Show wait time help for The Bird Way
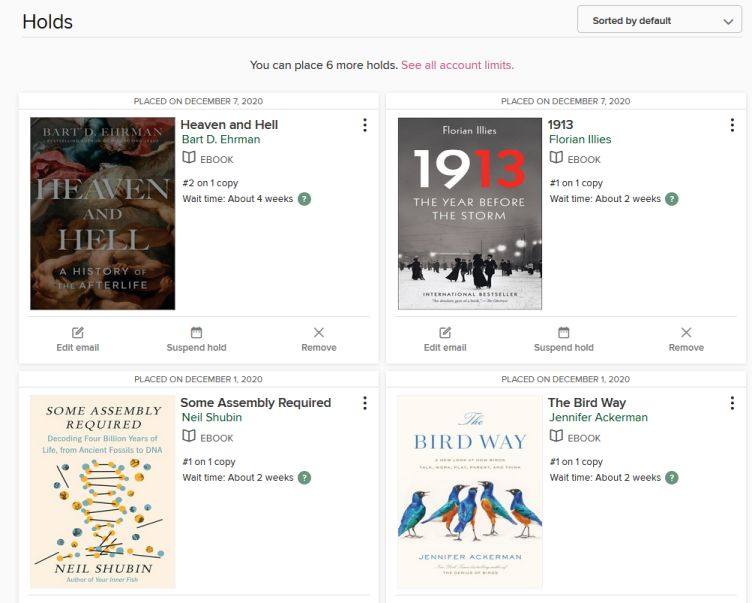Viewport: 752px width, 603px height. (672, 477)
